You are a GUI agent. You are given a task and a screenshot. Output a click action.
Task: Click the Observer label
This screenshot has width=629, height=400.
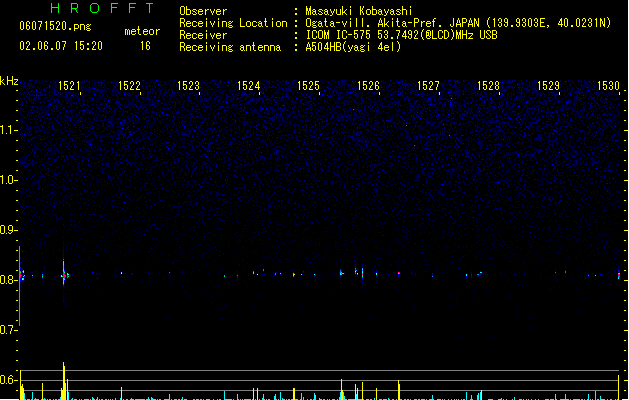click(203, 11)
